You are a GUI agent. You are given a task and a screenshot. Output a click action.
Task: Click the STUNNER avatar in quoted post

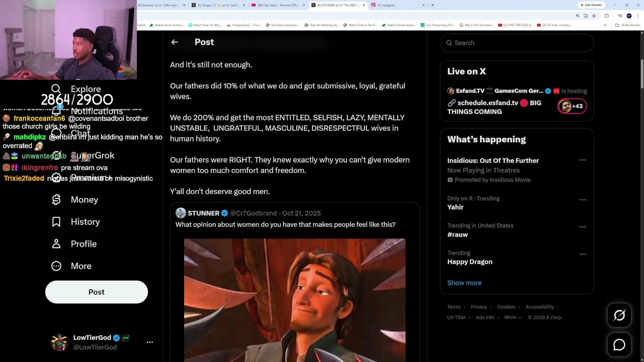tap(181, 213)
